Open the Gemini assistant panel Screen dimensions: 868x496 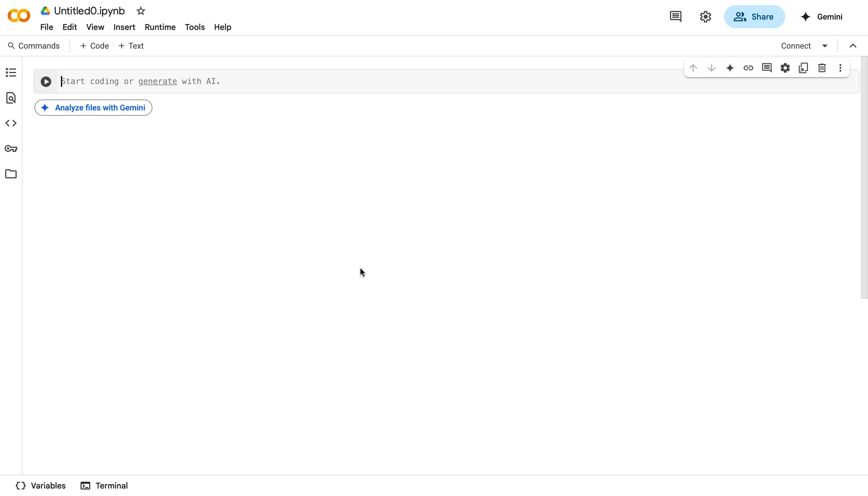point(821,17)
